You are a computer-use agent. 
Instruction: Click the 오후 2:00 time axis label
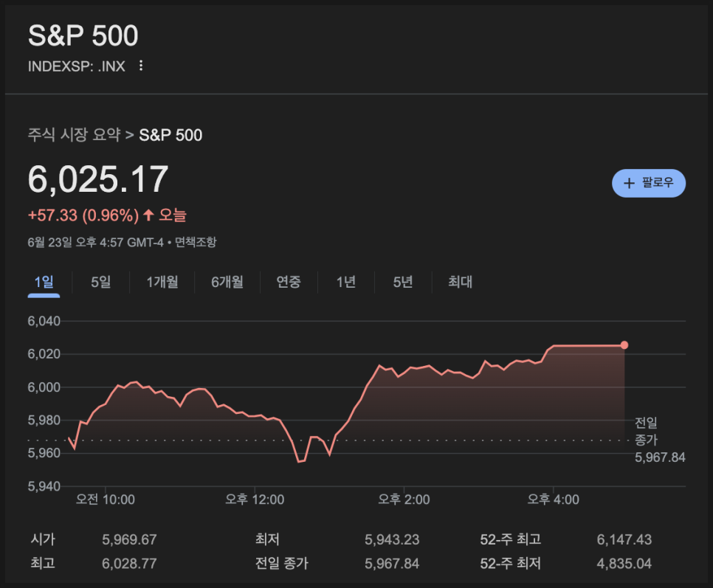(x=404, y=499)
